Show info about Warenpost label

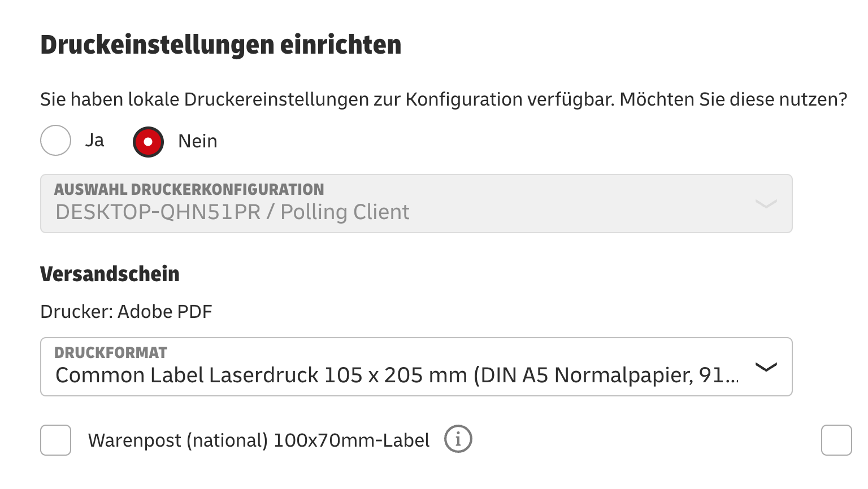pos(458,439)
